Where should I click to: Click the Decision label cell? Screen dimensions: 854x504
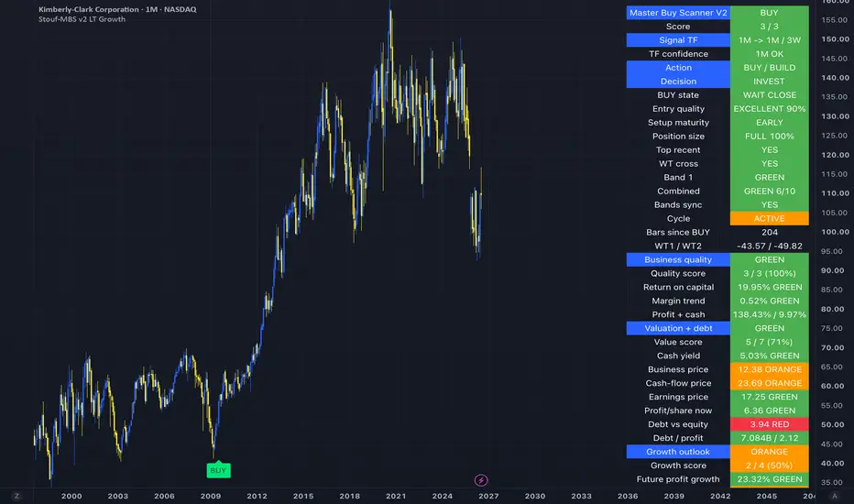pos(678,82)
